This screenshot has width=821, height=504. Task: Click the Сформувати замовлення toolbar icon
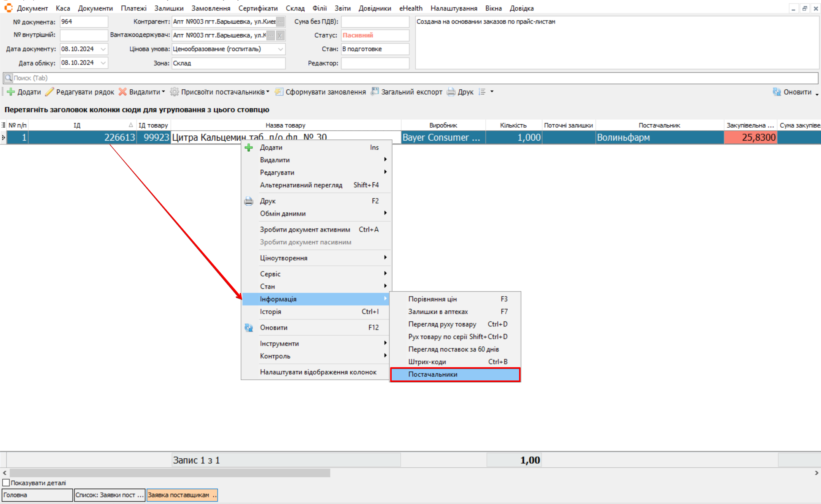(279, 92)
